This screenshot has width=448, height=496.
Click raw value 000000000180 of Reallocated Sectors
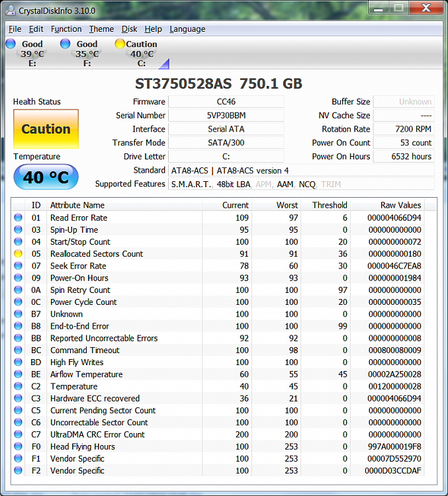point(394,254)
